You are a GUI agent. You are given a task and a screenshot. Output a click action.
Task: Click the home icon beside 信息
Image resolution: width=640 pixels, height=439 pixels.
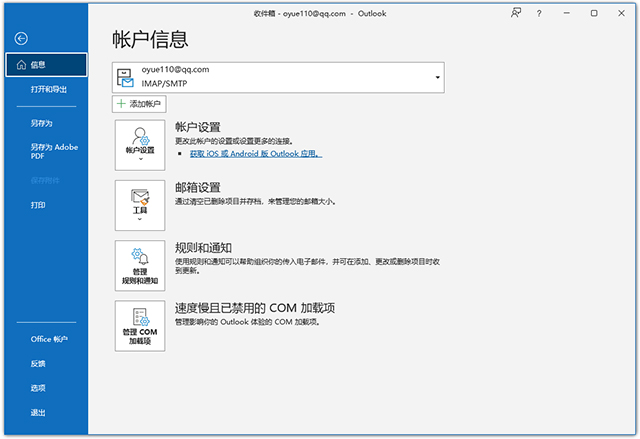coord(21,65)
